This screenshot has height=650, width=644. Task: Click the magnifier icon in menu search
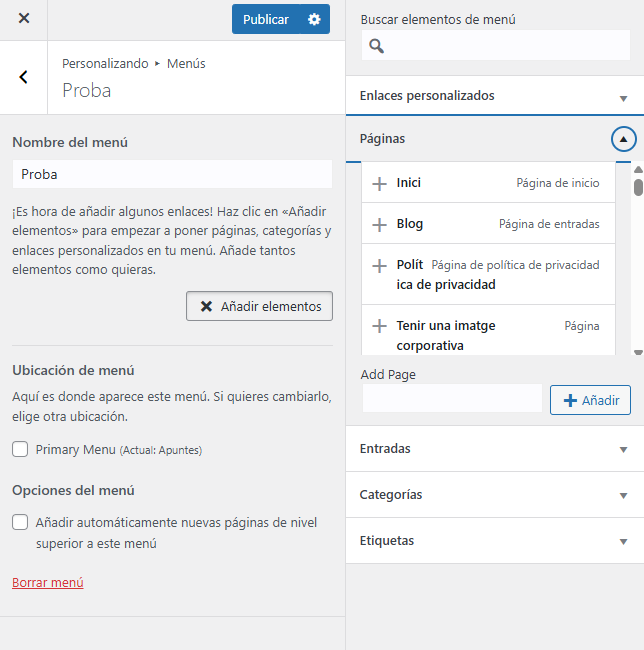[x=376, y=46]
